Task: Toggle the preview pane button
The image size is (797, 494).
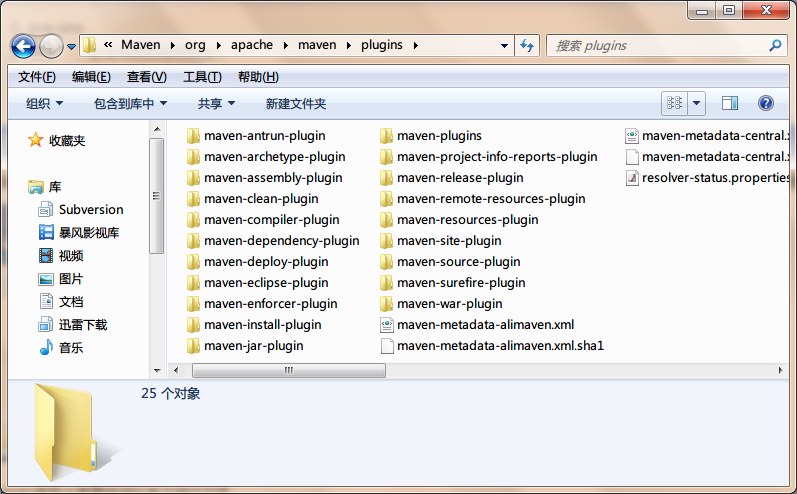Action: tap(730, 103)
